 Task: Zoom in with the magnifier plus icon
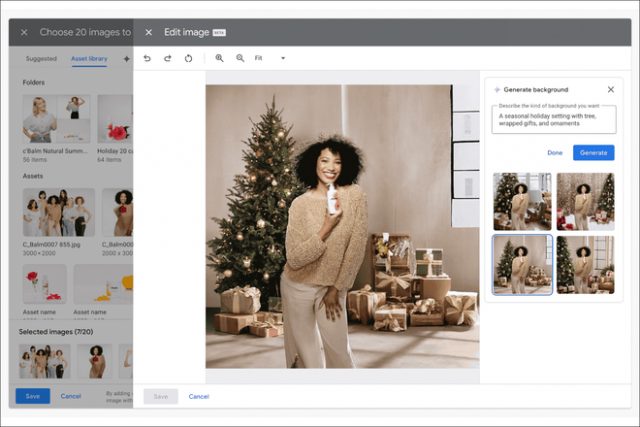click(219, 58)
